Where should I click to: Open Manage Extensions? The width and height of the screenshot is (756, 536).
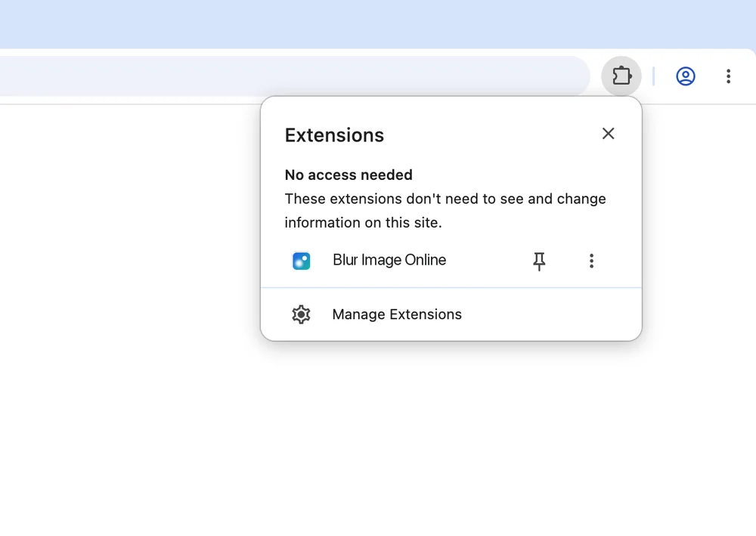click(x=451, y=314)
